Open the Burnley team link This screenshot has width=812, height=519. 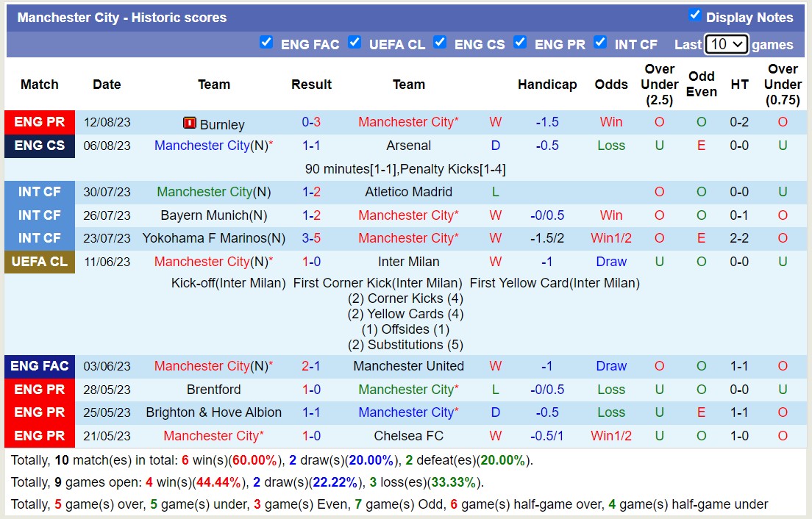[222, 124]
